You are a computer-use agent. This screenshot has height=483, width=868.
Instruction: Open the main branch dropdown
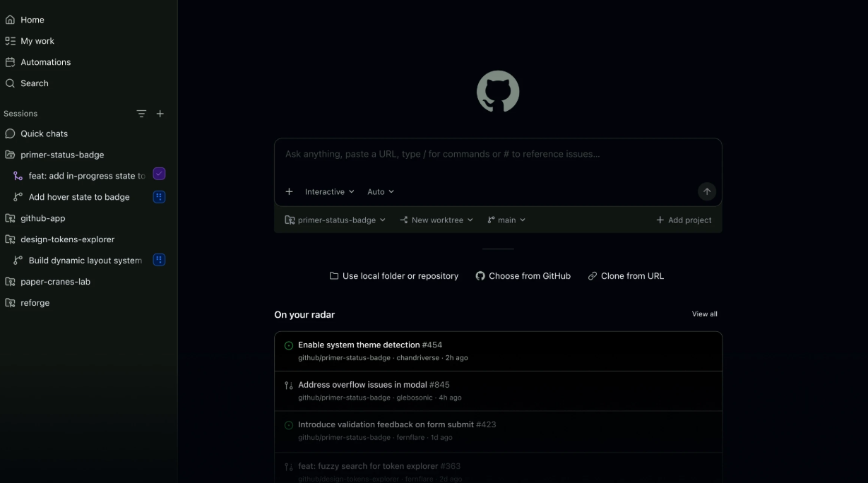click(x=506, y=220)
